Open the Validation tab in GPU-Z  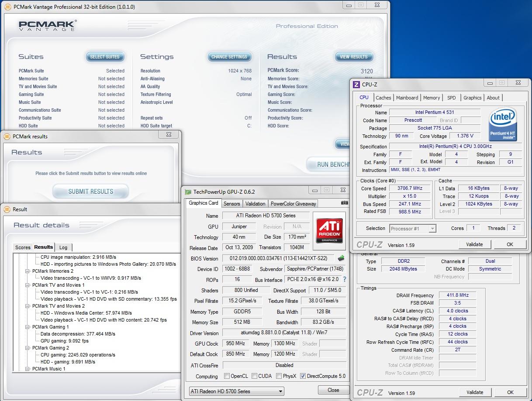[x=255, y=204]
